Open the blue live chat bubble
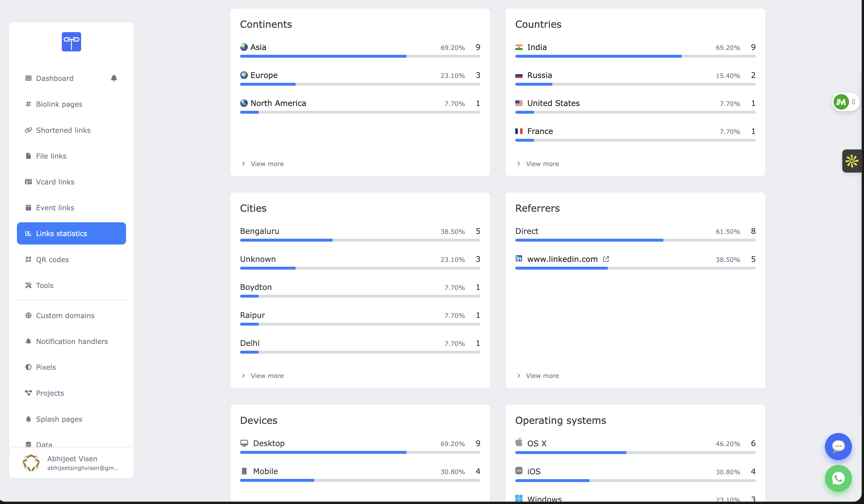 pyautogui.click(x=838, y=446)
